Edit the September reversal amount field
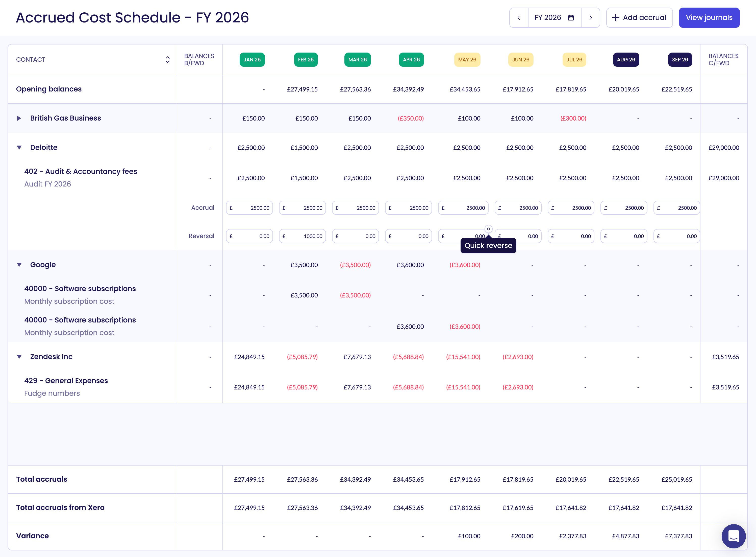This screenshot has height=557, width=756. click(x=677, y=236)
